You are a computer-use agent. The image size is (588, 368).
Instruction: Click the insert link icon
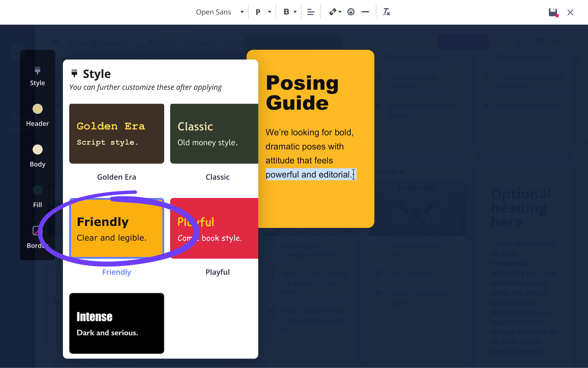[333, 12]
